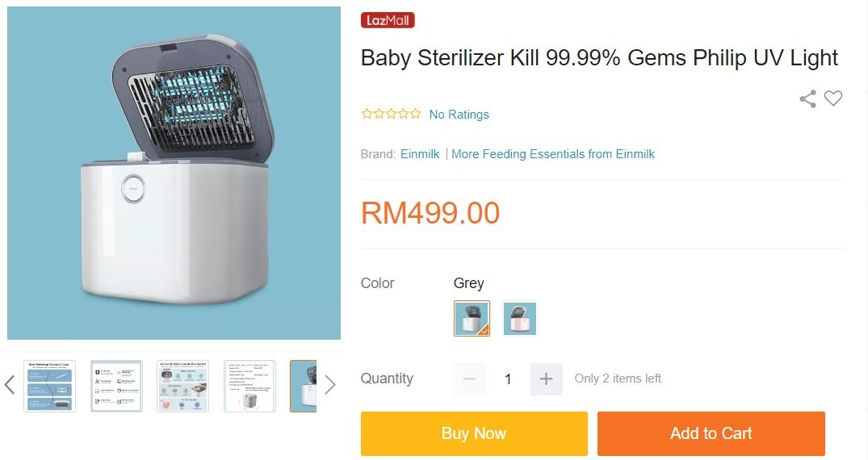868x460 pixels.
Task: View the second thumbnail with feature icons
Action: 116,386
